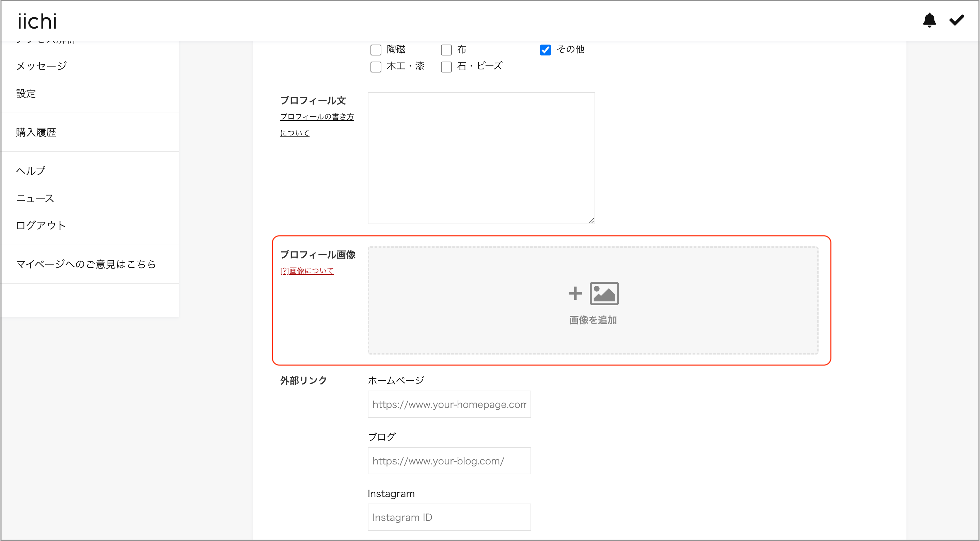Open プロフィールの書き方について link
Viewport: 980px width, 541px height.
tap(317, 125)
